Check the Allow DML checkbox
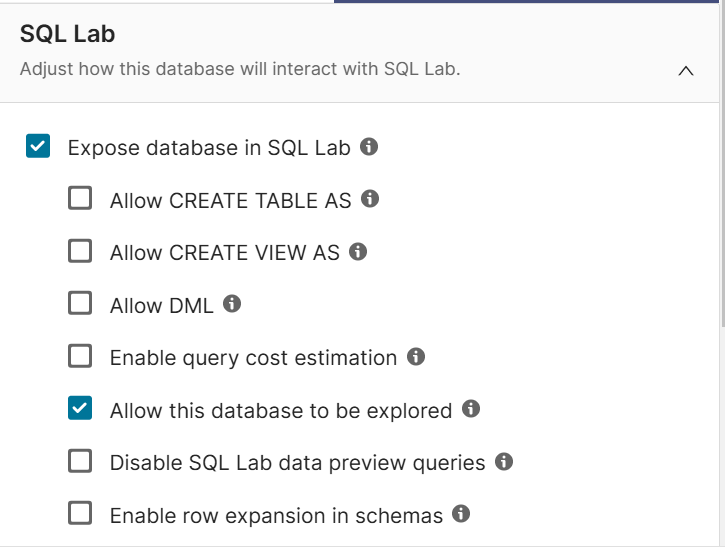The image size is (725, 551). coord(80,304)
